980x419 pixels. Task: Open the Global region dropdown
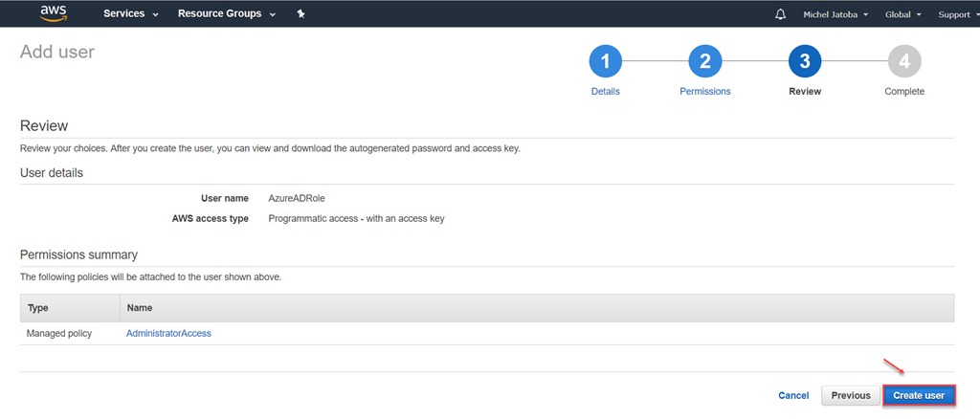point(903,14)
